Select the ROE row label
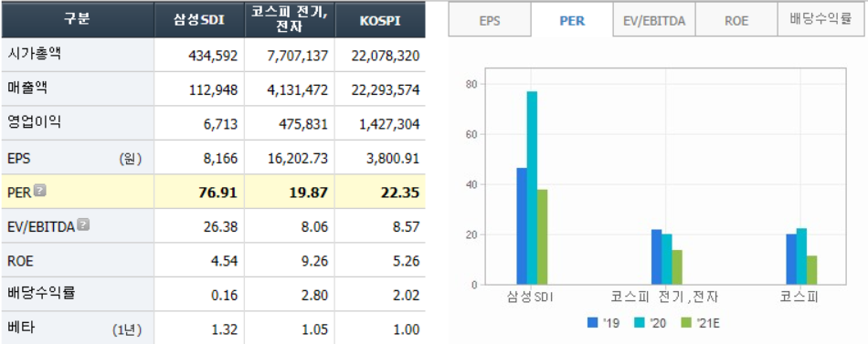The width and height of the screenshot is (868, 344). point(20,260)
